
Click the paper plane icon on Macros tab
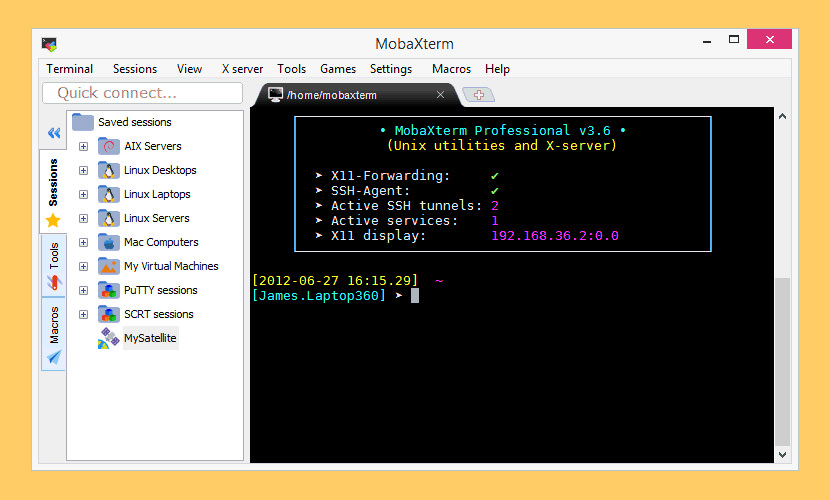tap(54, 357)
